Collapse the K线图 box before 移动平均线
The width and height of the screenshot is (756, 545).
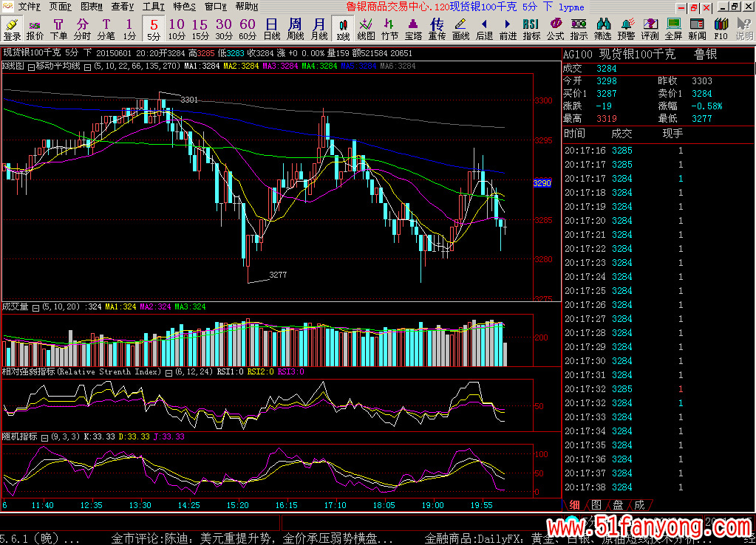[x=31, y=67]
